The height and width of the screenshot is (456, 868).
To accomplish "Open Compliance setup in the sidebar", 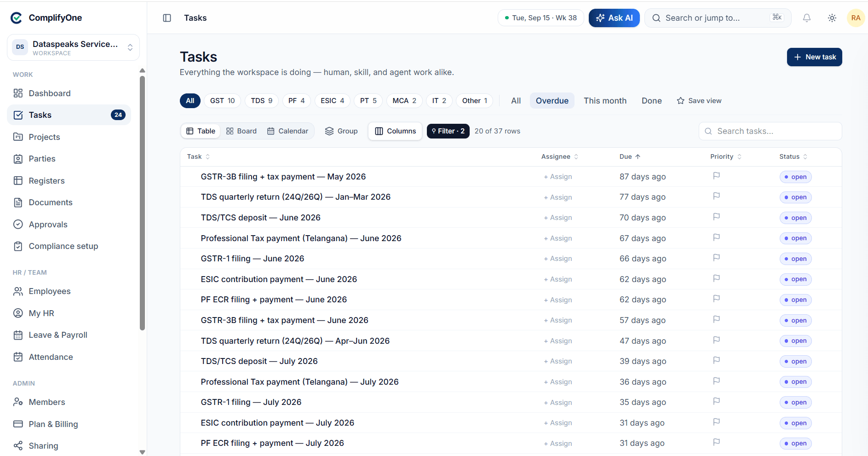I will click(69, 246).
